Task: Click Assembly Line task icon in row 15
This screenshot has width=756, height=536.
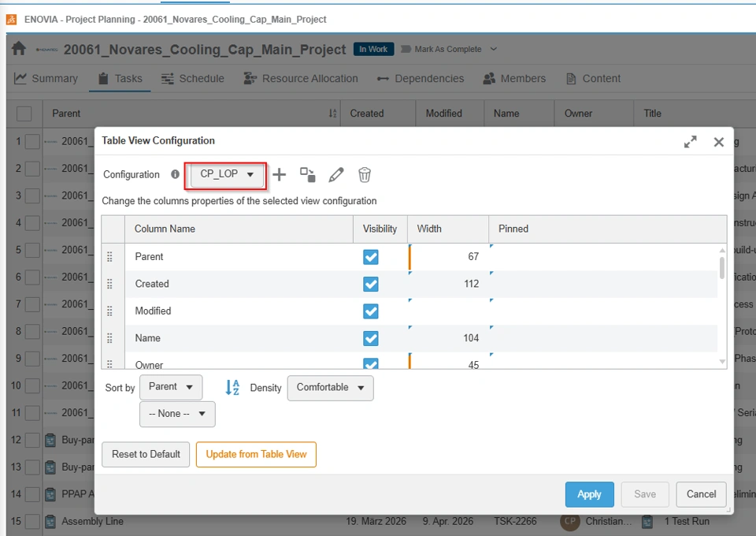Action: click(x=50, y=521)
